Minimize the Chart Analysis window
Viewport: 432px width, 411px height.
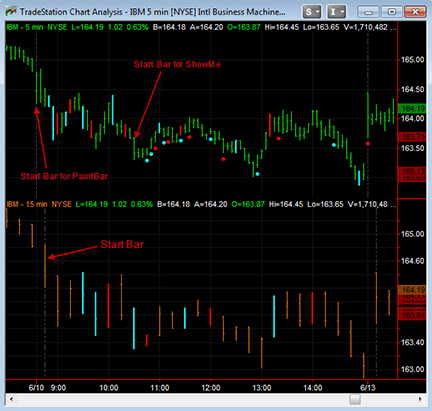pos(368,12)
